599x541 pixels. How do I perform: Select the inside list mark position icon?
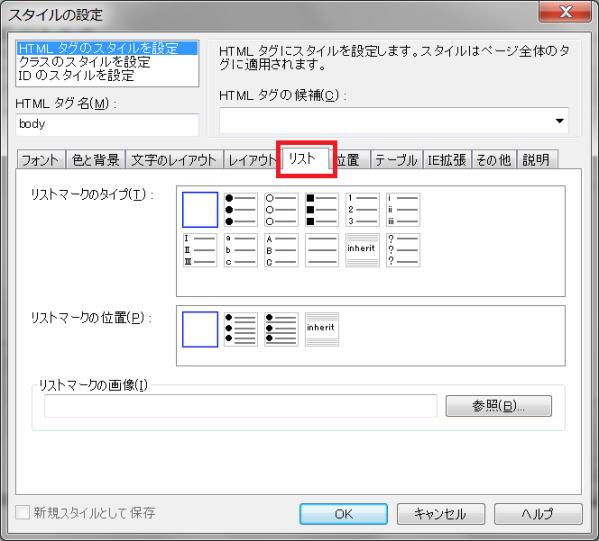(281, 329)
